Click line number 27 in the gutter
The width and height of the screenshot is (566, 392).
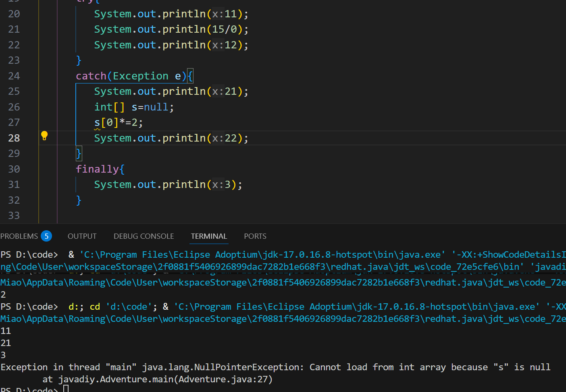(x=14, y=122)
